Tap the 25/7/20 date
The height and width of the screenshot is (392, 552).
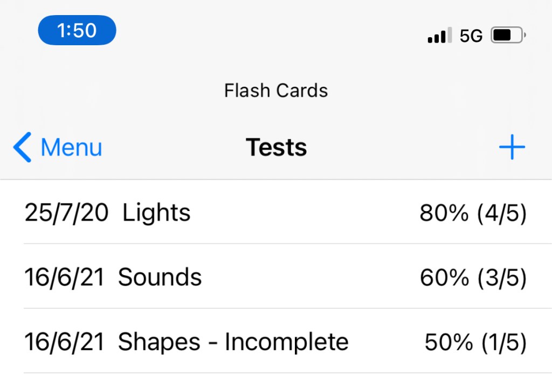point(66,214)
